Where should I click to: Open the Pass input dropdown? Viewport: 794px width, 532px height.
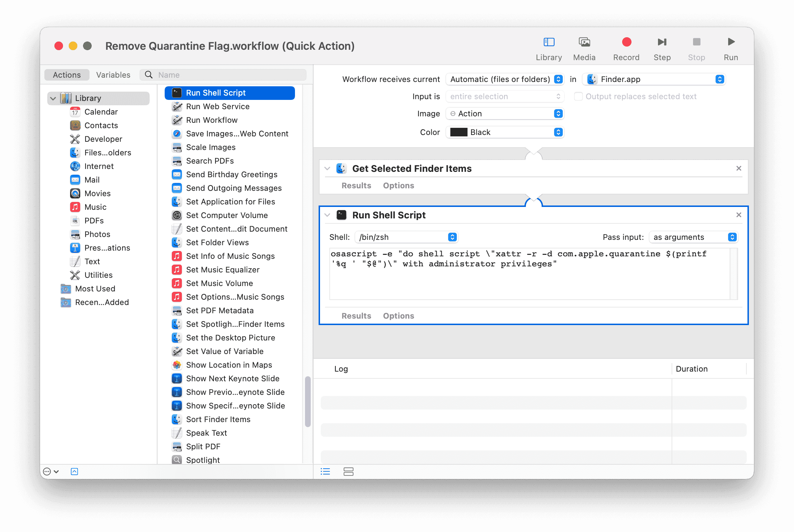[693, 237]
